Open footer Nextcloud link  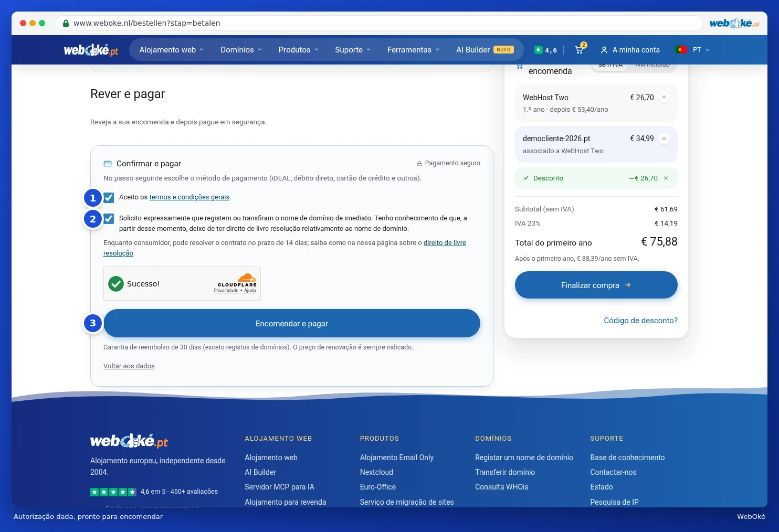click(x=376, y=472)
